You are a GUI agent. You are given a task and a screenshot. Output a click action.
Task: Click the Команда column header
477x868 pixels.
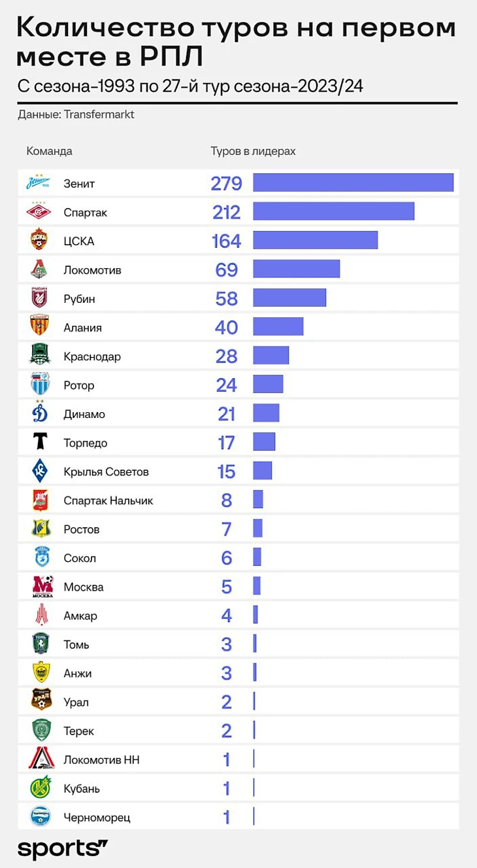pyautogui.click(x=49, y=151)
